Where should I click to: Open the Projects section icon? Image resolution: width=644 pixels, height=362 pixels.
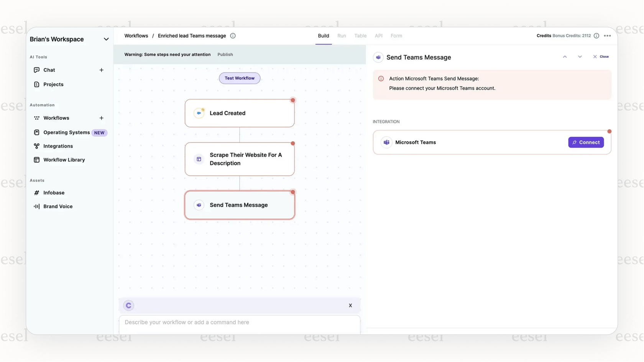36,84
